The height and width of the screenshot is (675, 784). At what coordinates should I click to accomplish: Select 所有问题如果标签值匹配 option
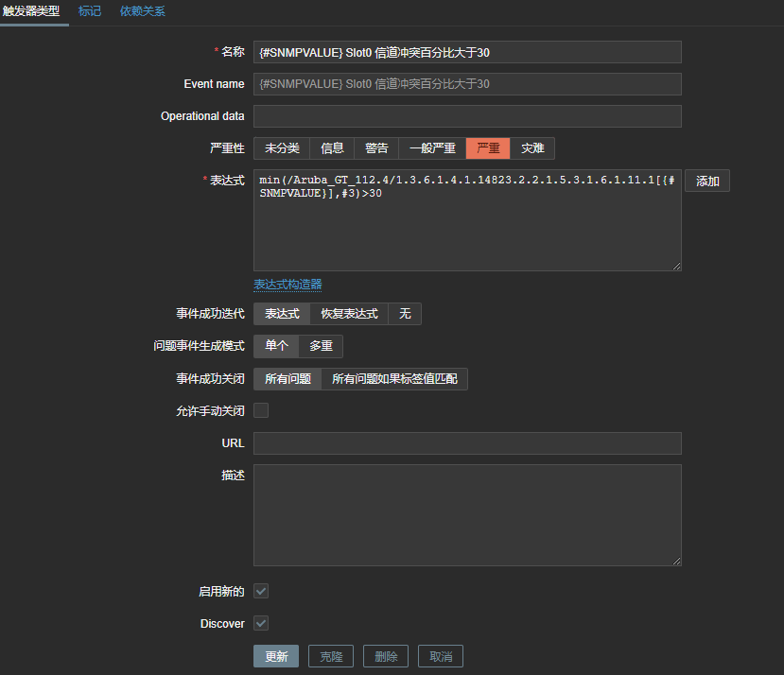394,379
